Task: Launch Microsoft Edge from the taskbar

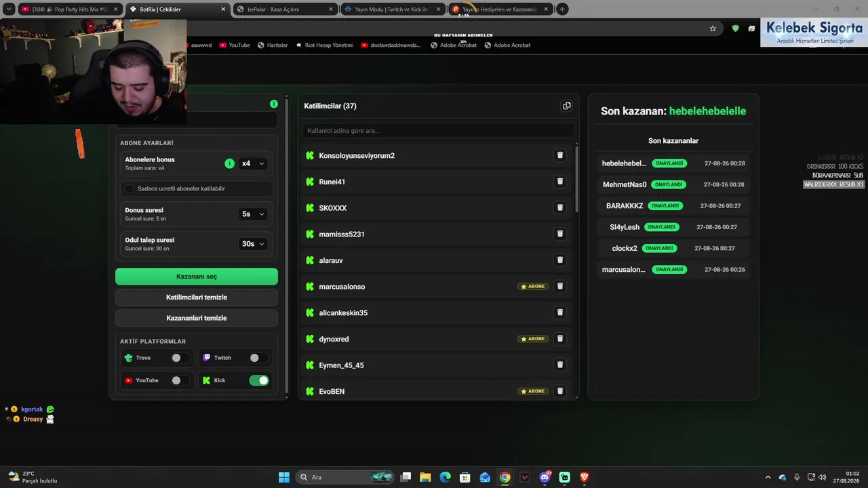Action: [x=445, y=477]
